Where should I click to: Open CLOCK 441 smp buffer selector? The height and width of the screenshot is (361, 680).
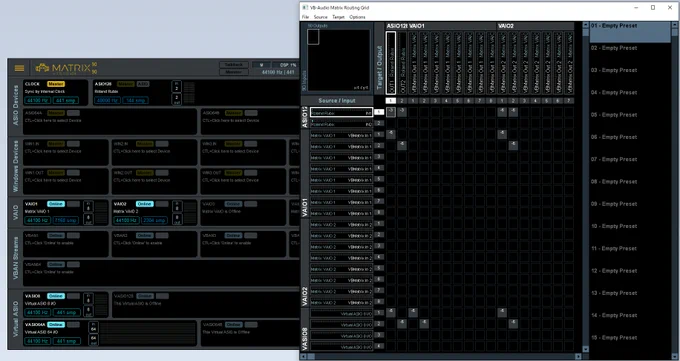pyautogui.click(x=66, y=100)
